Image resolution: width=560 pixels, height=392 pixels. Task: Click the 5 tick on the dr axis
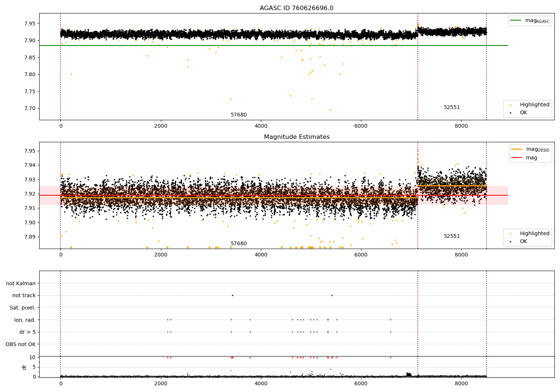pyautogui.click(x=34, y=367)
